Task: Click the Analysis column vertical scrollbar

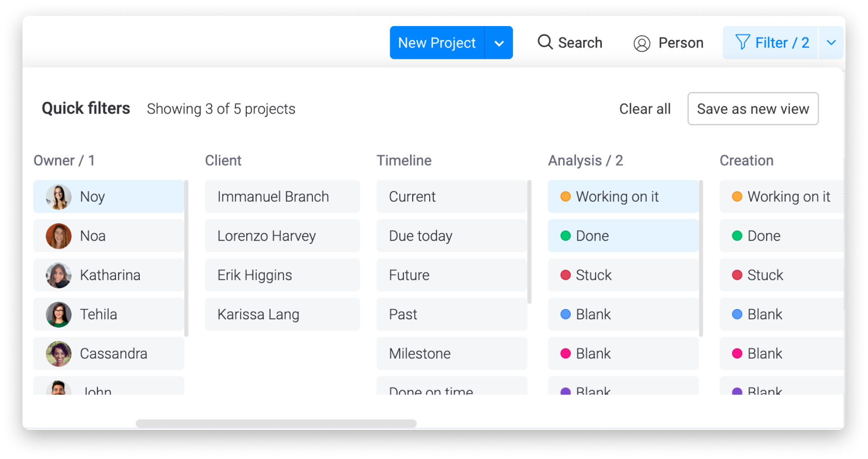Action: point(701,258)
